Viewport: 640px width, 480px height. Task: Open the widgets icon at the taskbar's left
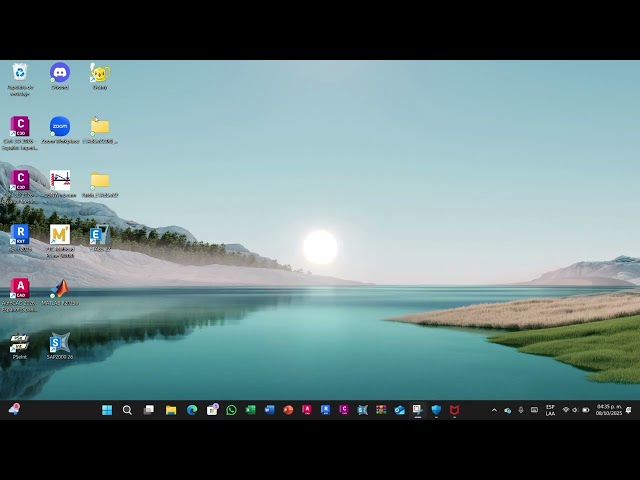14,409
